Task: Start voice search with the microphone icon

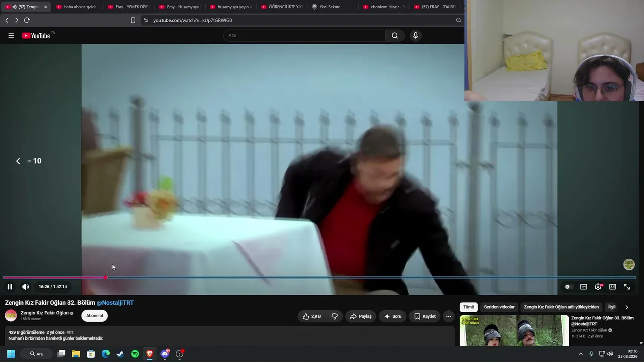Action: click(x=415, y=35)
